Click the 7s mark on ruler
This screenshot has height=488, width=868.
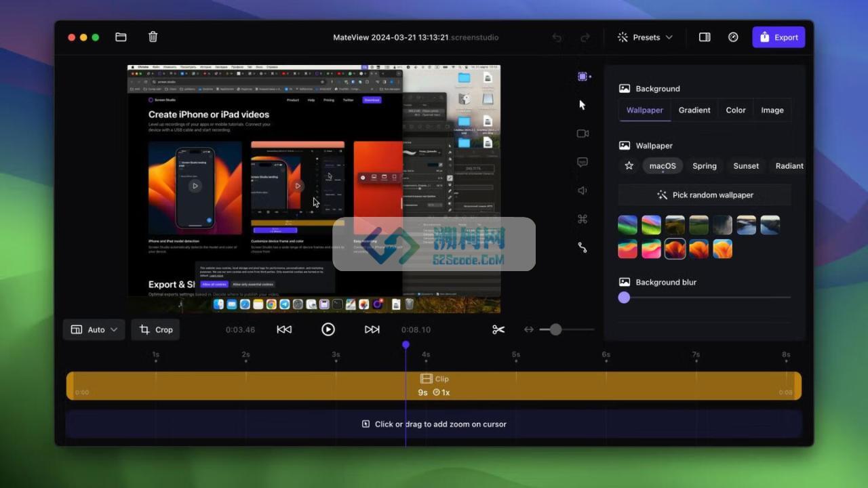coord(696,354)
